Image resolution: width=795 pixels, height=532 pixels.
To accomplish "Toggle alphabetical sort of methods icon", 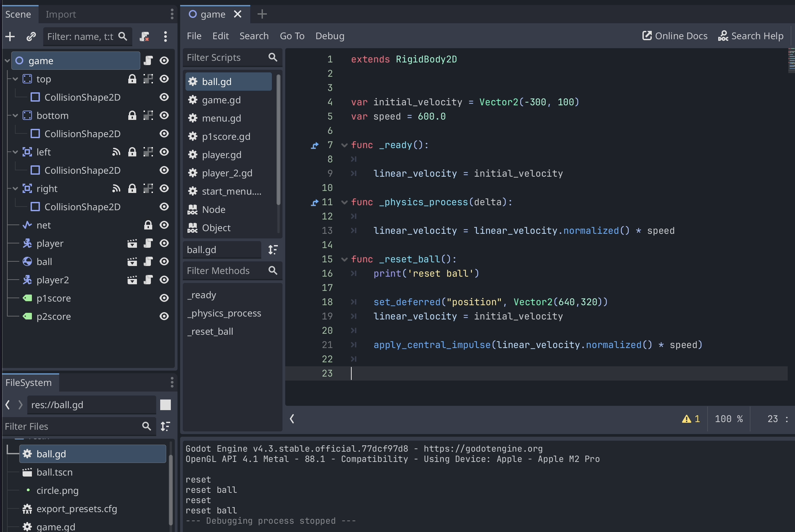I will (x=273, y=250).
